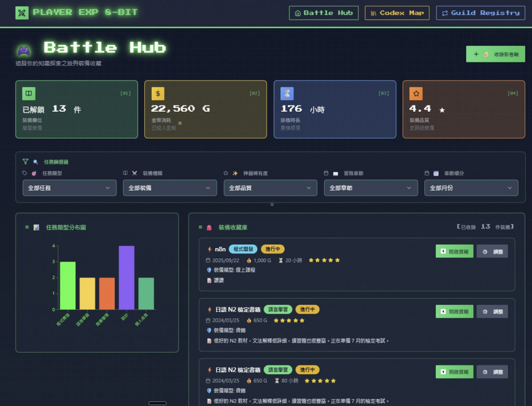532x406 pixels.
Task: Click the 22,560 G value
Action: coord(180,109)
